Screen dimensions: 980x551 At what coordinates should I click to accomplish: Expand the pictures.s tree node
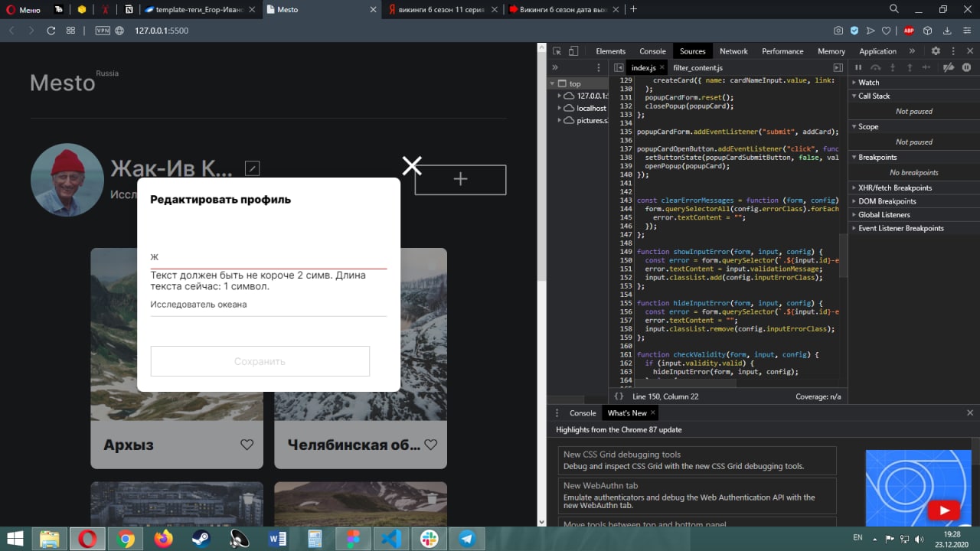[560, 120]
